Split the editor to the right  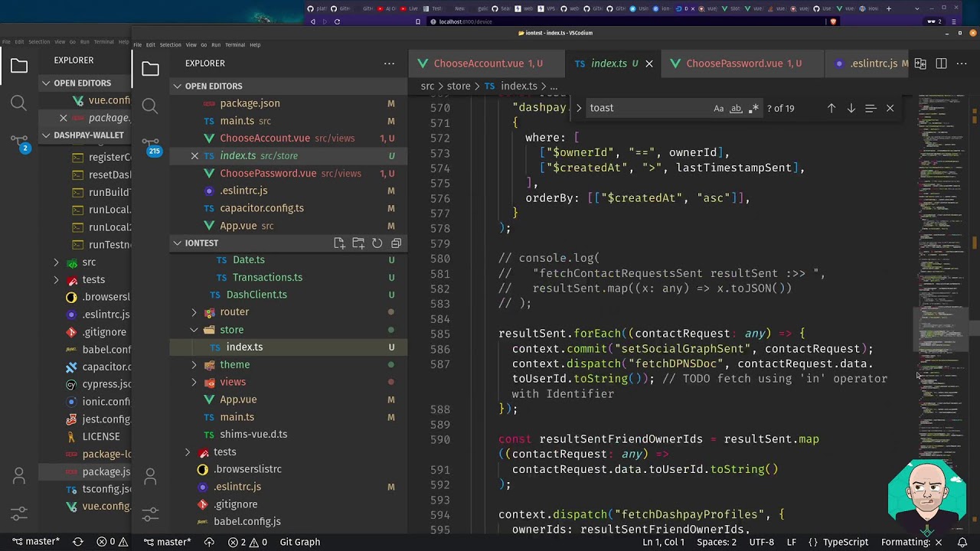point(941,64)
